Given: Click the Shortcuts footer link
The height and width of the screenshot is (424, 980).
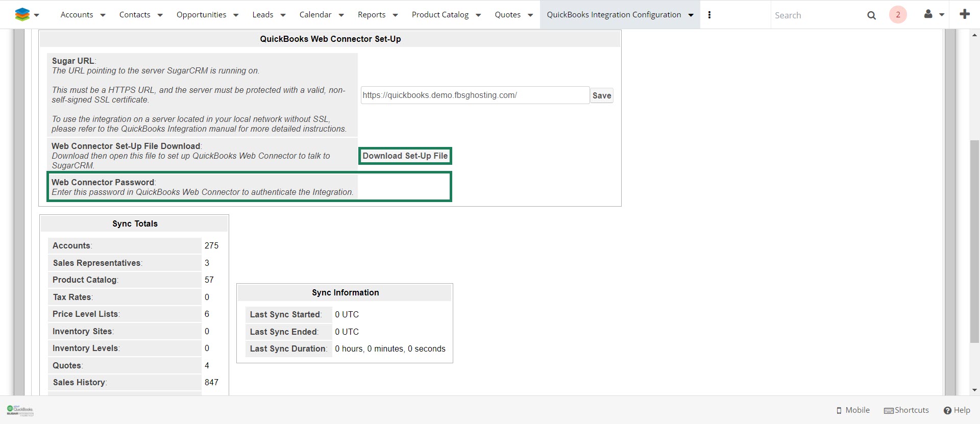Looking at the screenshot, I should (x=906, y=410).
